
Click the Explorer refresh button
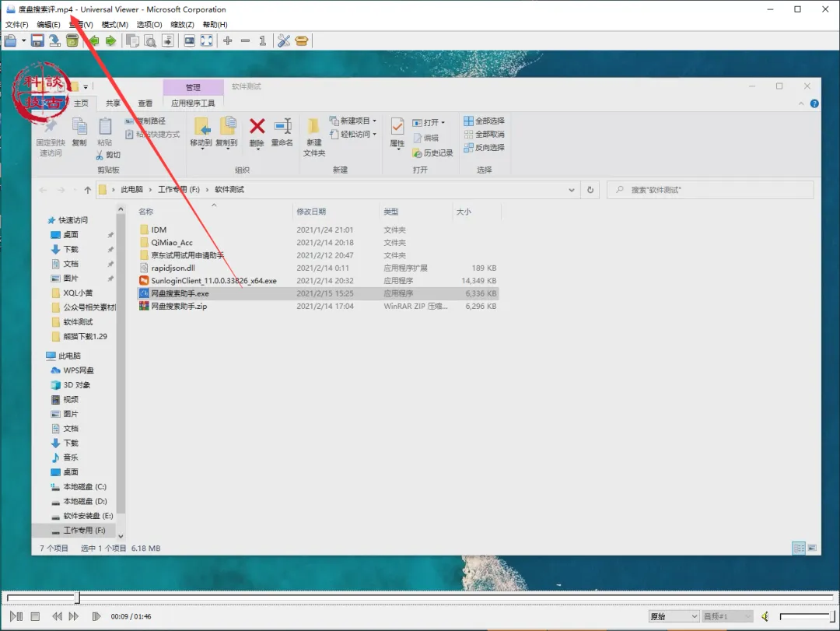point(590,190)
